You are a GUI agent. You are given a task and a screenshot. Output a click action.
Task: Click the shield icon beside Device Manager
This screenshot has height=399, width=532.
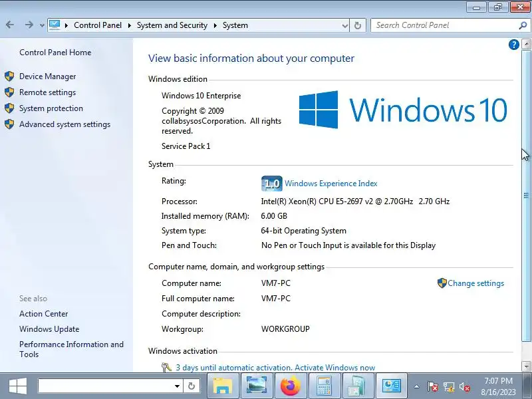pos(9,76)
